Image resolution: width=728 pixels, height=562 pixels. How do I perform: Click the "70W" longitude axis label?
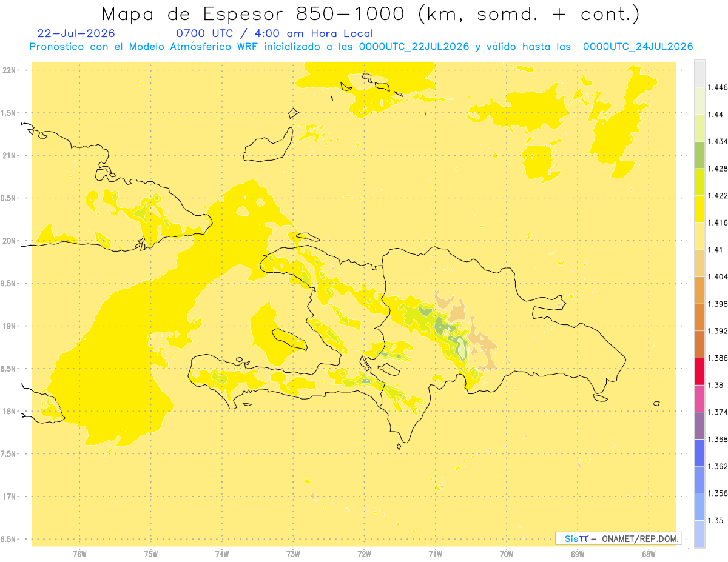click(506, 554)
